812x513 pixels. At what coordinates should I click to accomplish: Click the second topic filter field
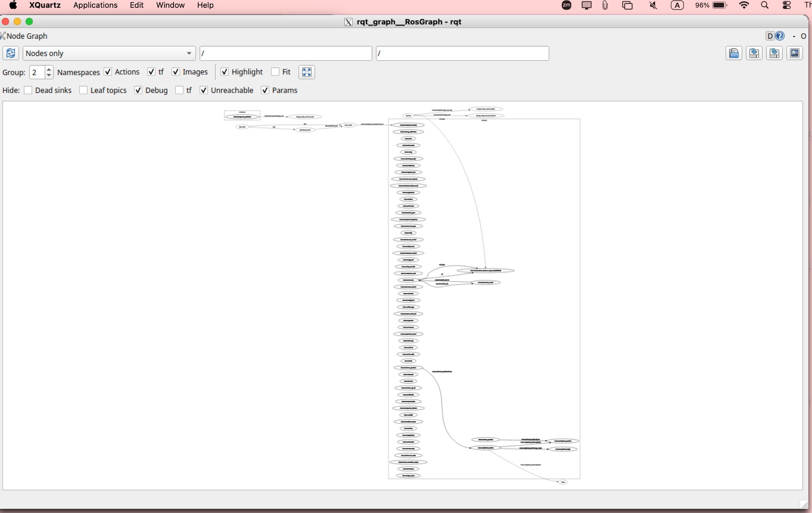pyautogui.click(x=462, y=53)
